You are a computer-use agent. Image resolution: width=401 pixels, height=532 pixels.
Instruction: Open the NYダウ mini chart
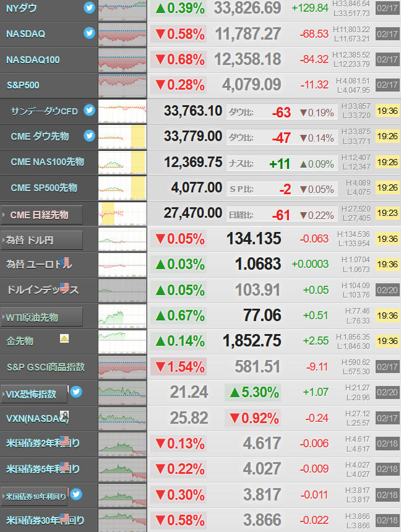[x=123, y=10]
